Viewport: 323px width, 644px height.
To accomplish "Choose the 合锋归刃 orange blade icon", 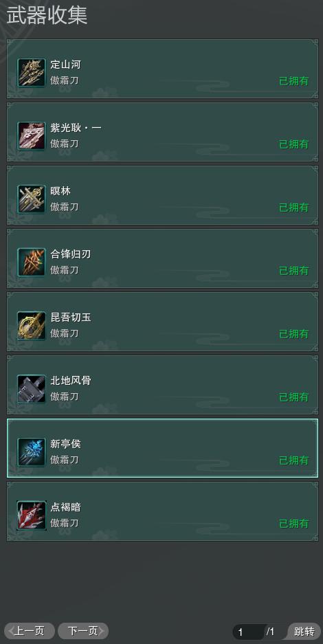I will coord(31,263).
